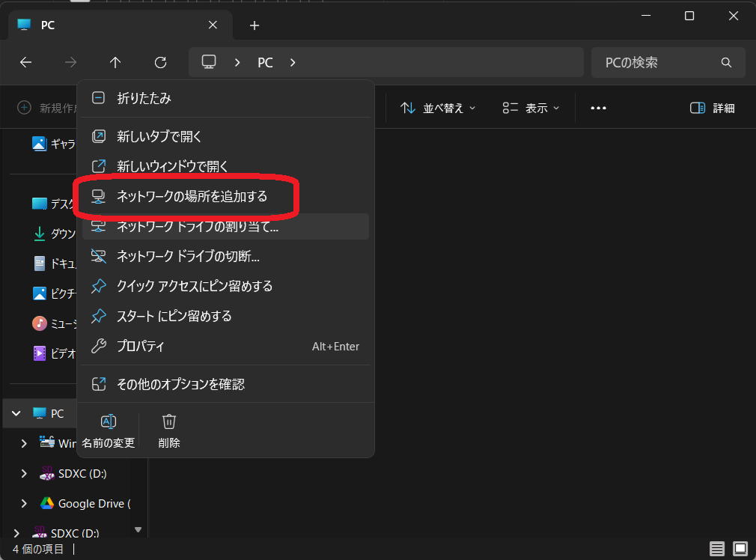The width and height of the screenshot is (756, 560).
Task: Click the PCの検索 search box
Action: click(659, 63)
